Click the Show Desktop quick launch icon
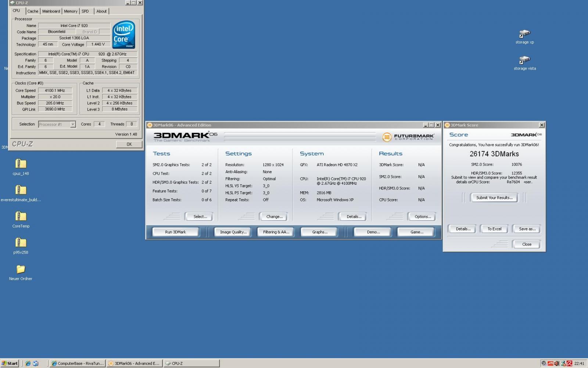 (36, 363)
